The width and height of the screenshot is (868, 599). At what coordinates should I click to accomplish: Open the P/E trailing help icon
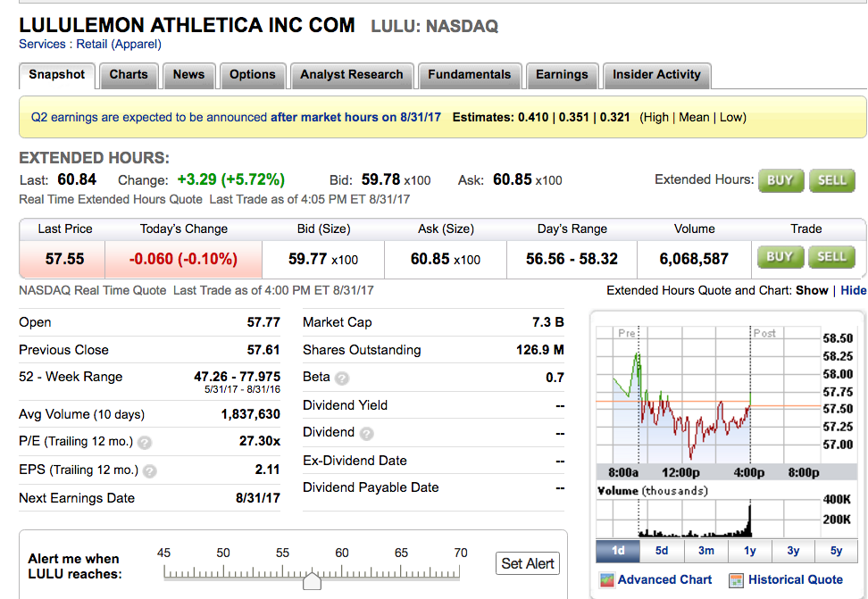click(x=146, y=442)
